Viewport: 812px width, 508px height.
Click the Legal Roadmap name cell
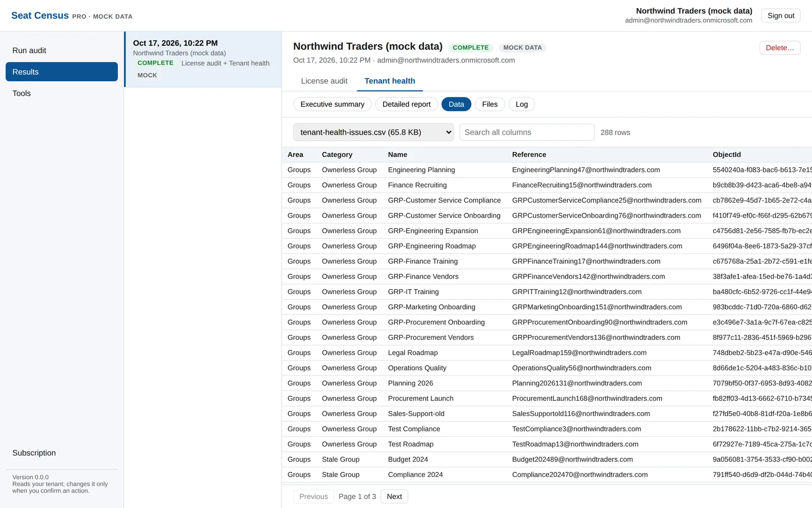pos(413,353)
